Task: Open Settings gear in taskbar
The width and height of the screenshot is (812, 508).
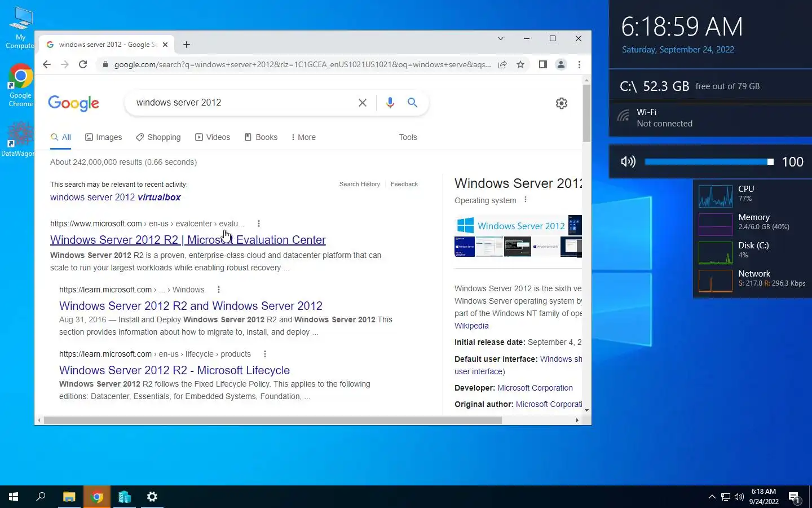Action: coord(152,497)
